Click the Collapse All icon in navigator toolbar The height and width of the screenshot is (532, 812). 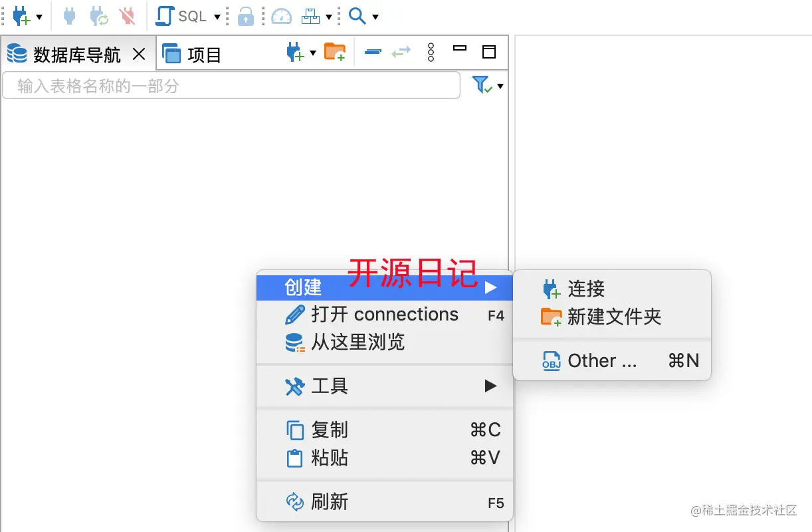pos(373,52)
